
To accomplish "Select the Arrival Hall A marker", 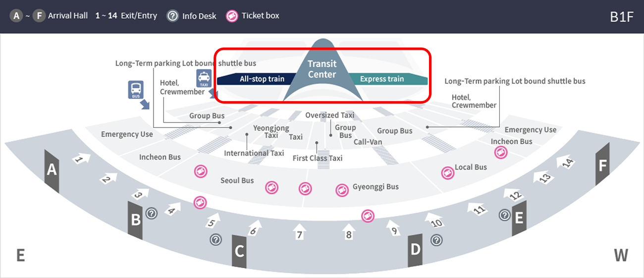I will click(x=52, y=170).
